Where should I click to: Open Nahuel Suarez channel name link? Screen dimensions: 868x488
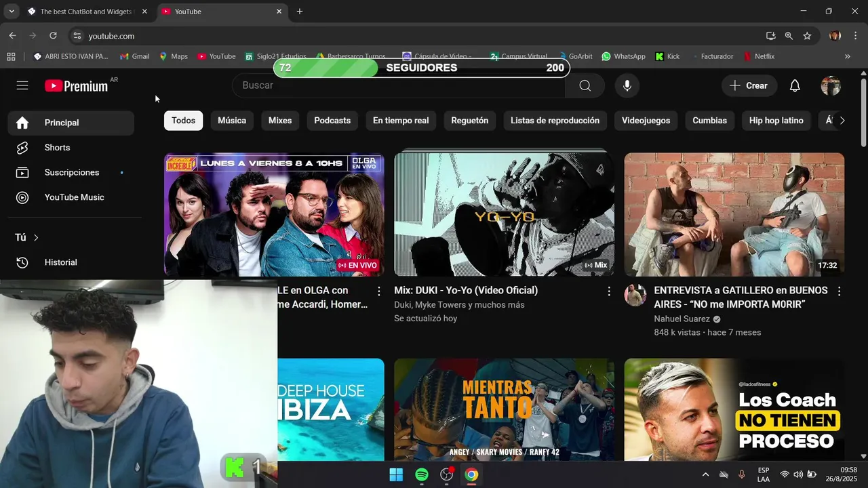(x=682, y=319)
